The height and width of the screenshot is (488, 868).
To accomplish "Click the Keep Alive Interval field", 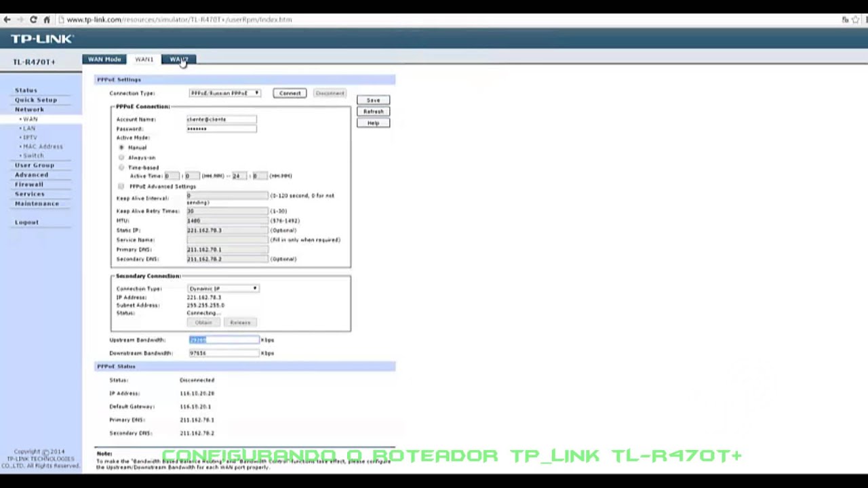I will tap(227, 196).
